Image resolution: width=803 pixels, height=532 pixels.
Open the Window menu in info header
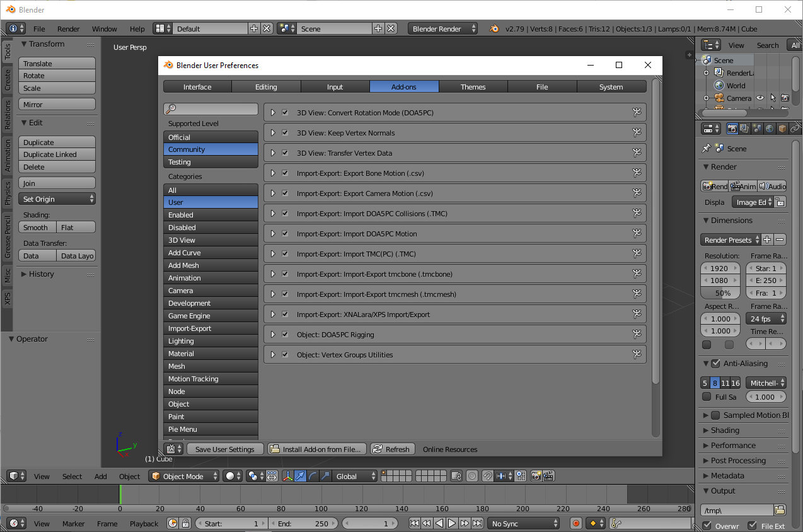click(105, 28)
